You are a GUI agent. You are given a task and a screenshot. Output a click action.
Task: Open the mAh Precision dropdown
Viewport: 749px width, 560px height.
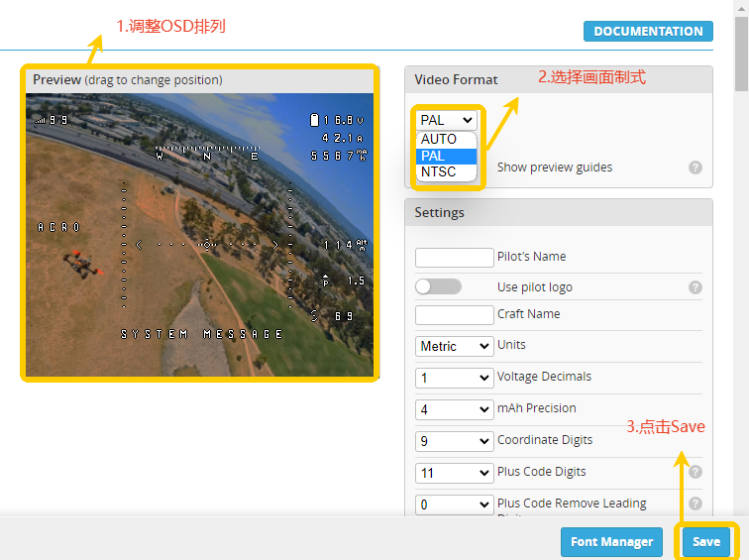[x=455, y=409]
